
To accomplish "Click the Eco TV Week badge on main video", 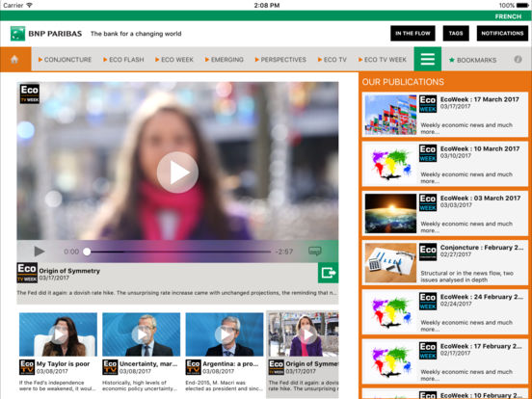I will coord(30,93).
